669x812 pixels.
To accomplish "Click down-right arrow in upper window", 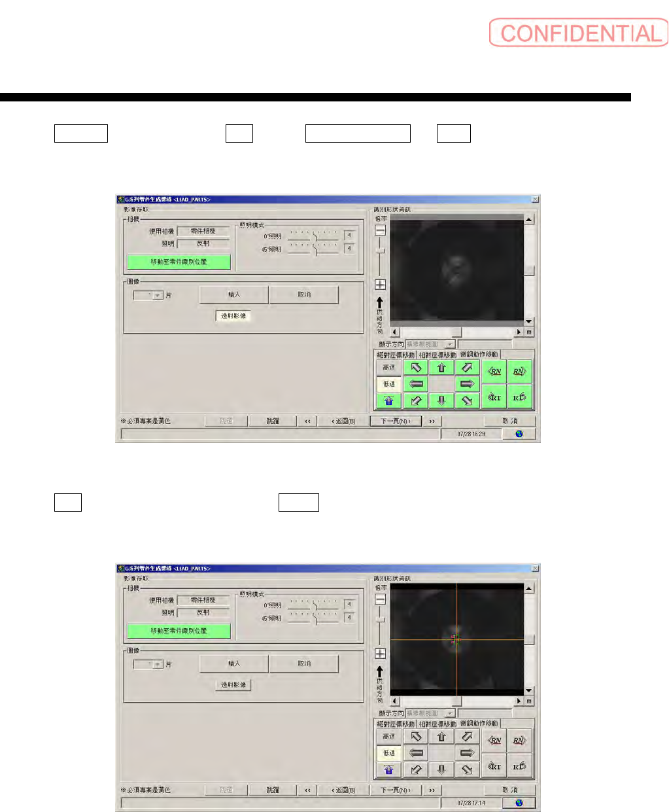I will point(467,400).
